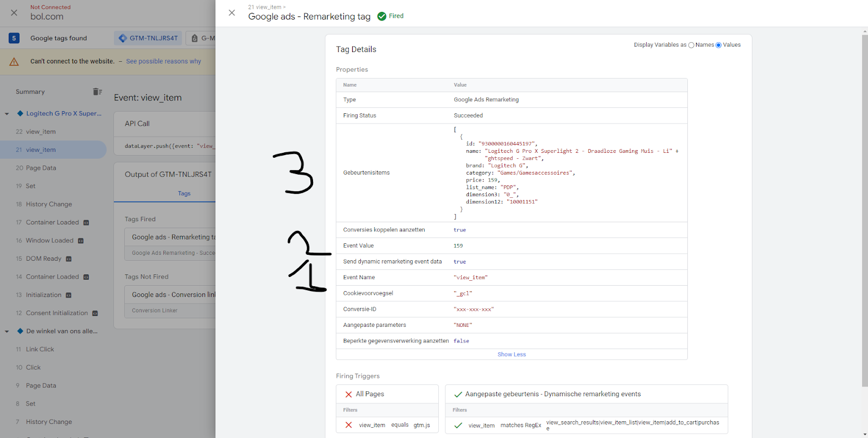The width and height of the screenshot is (868, 438).
Task: Click the vertical scrollbar of tag panel
Action: (x=865, y=210)
